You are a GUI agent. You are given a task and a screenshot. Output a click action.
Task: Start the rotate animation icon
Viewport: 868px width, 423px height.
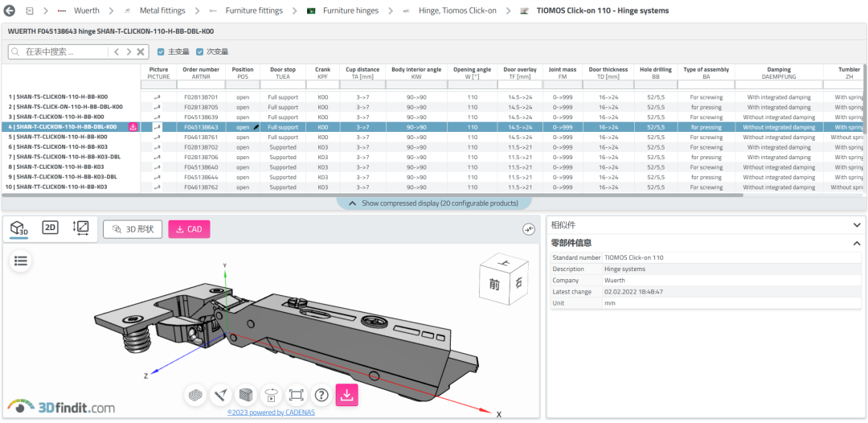pyautogui.click(x=271, y=395)
